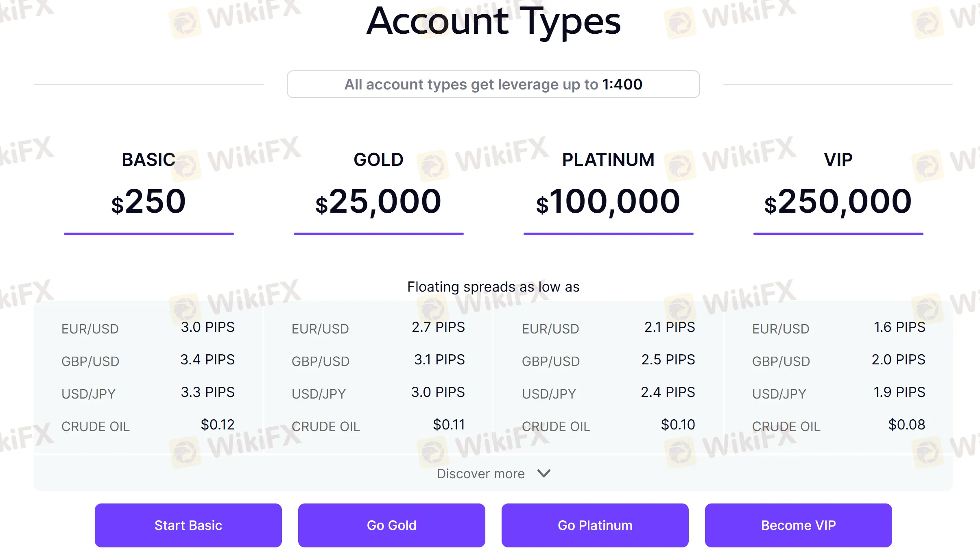The width and height of the screenshot is (980, 560).
Task: Click the Go Platinum button
Action: (x=595, y=525)
